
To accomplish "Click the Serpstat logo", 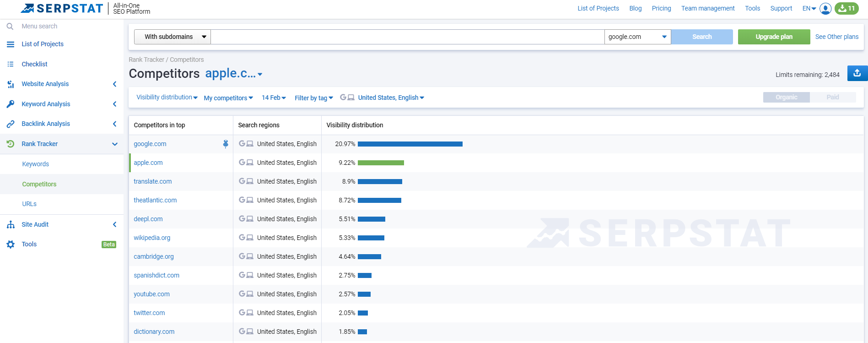I will click(62, 8).
